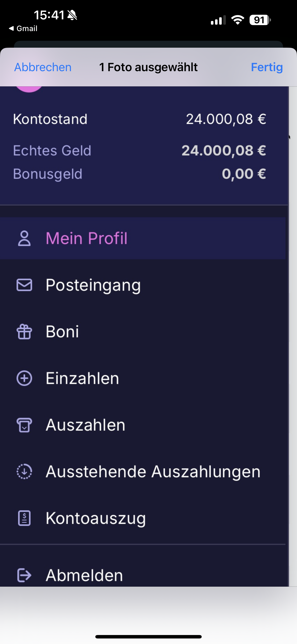Tap the Ausstehende Auszahlungen clock icon
Screen dimensions: 297x644
24,472
